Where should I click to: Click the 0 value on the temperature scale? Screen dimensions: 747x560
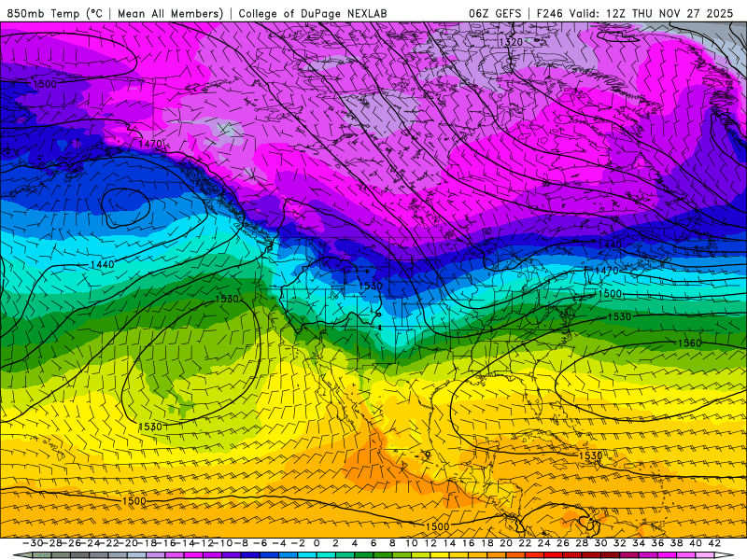(317, 543)
